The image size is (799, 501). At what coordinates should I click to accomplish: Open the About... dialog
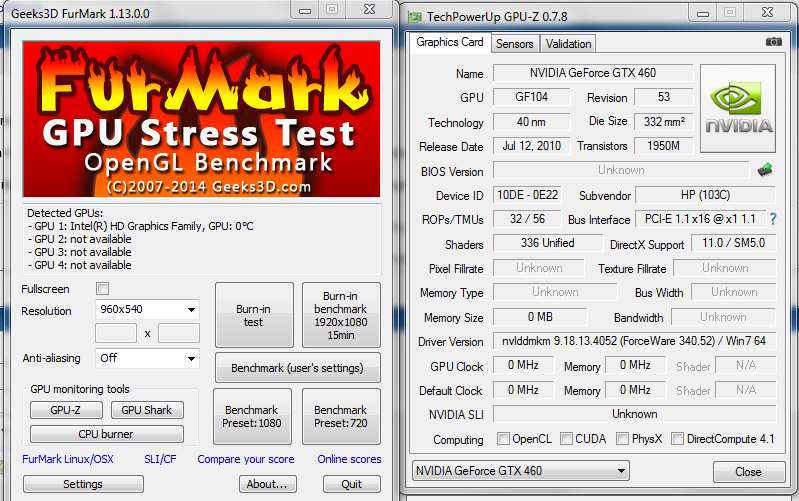coord(268,484)
